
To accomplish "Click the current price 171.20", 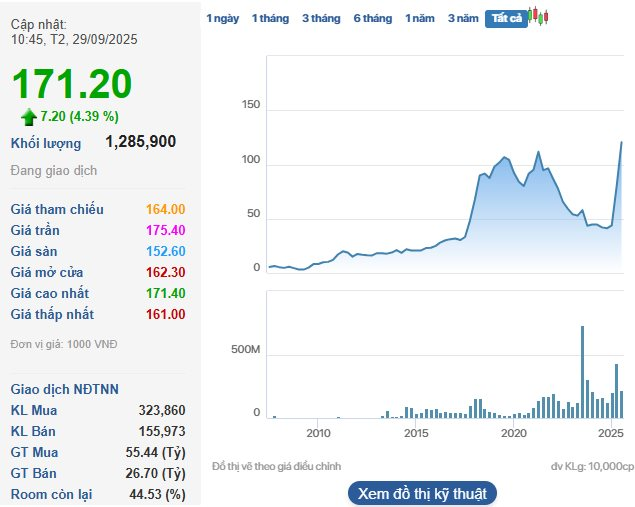I will 72,84.
